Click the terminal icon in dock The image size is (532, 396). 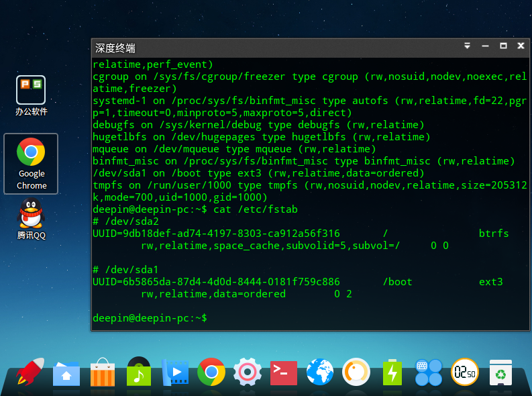(x=284, y=372)
